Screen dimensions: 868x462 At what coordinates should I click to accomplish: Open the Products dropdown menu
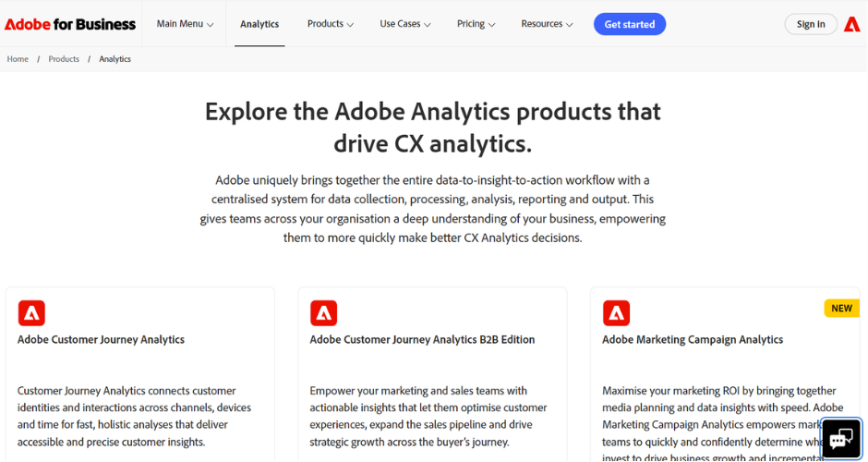pyautogui.click(x=331, y=24)
